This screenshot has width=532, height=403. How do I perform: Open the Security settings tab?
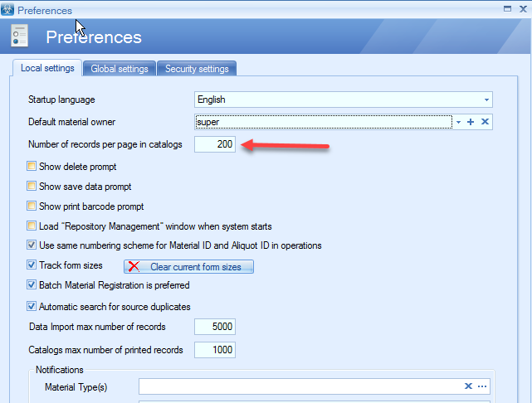pos(197,69)
